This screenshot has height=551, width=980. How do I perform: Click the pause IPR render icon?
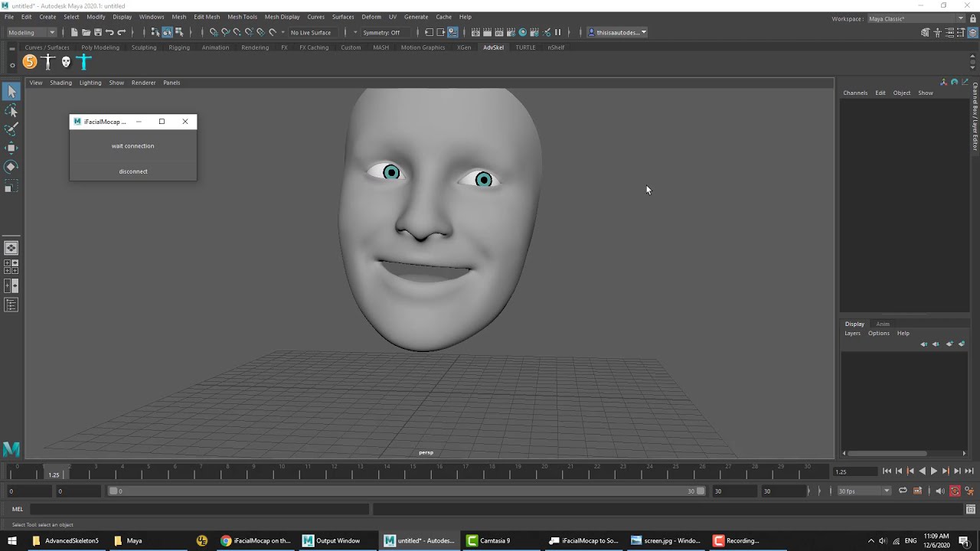pyautogui.click(x=557, y=32)
